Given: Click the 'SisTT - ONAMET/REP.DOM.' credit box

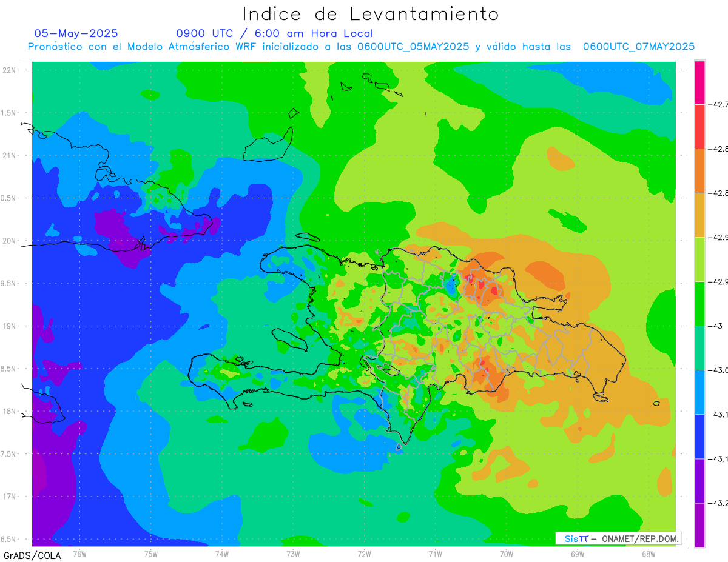Looking at the screenshot, I should [x=619, y=538].
